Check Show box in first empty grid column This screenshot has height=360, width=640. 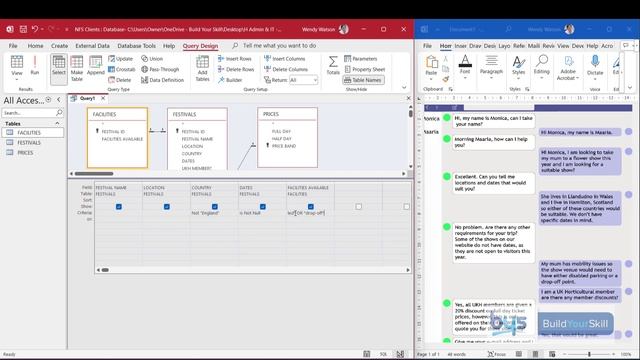click(358, 207)
